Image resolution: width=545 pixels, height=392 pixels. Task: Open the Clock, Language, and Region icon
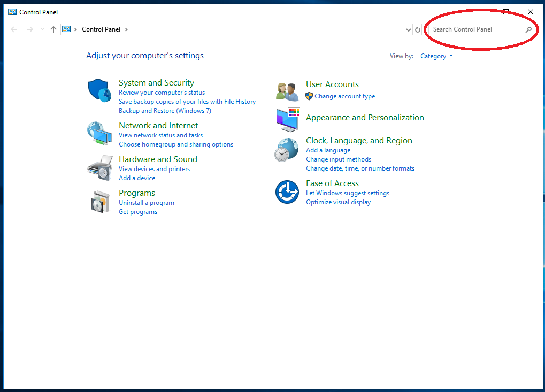(x=286, y=150)
